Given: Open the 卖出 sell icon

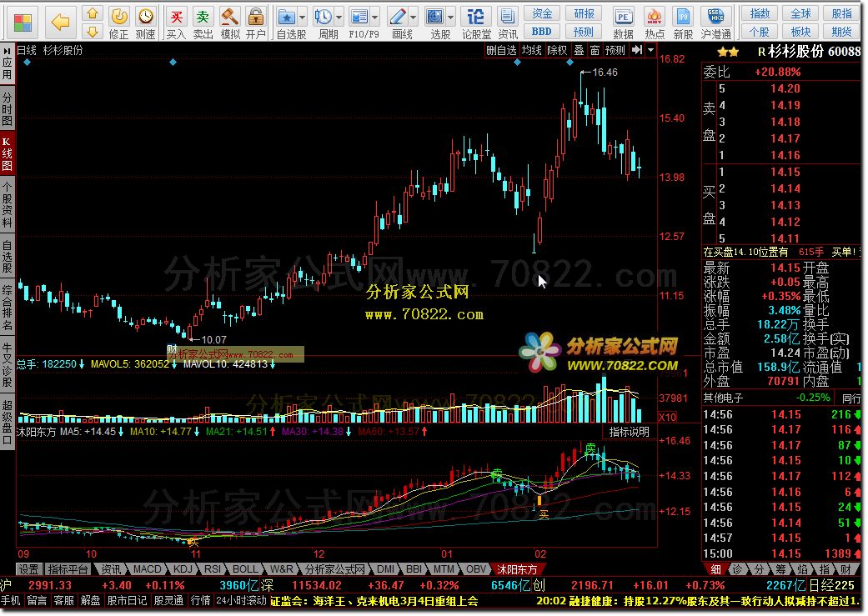Looking at the screenshot, I should 203,17.
